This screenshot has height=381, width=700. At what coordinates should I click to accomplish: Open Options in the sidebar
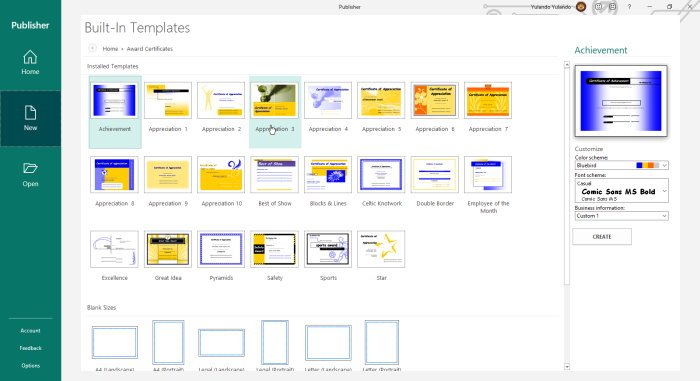coord(30,365)
